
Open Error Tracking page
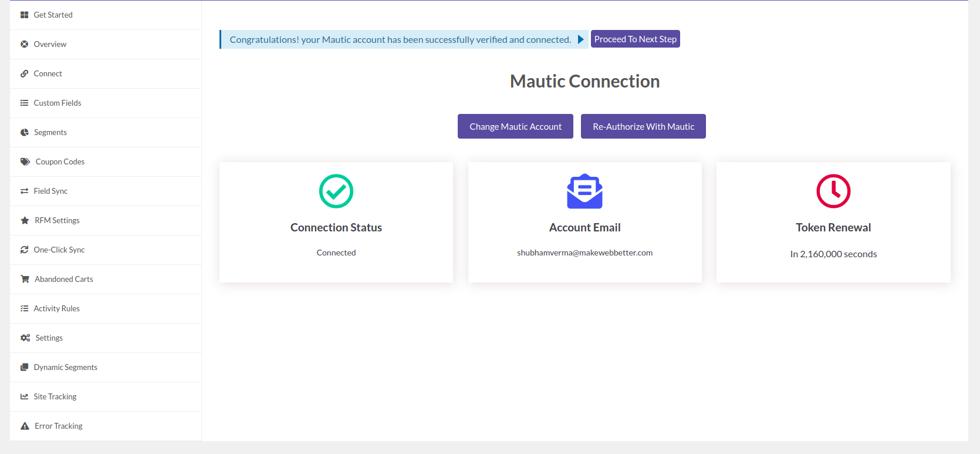(106, 426)
